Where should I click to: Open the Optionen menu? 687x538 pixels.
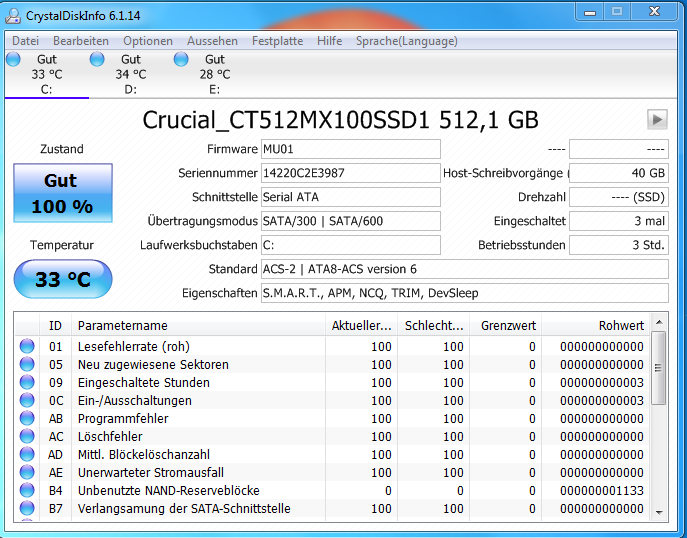point(148,41)
